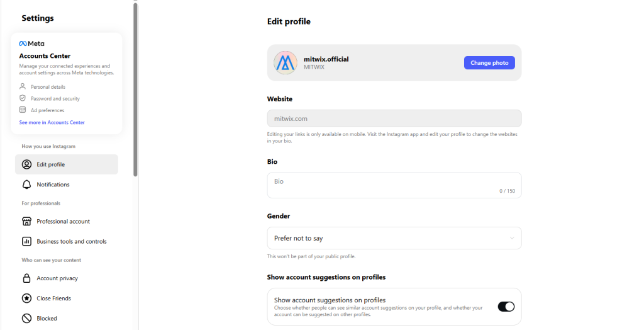Screen dimensions: 644x330
Task: Open Notifications settings
Action: 53,185
